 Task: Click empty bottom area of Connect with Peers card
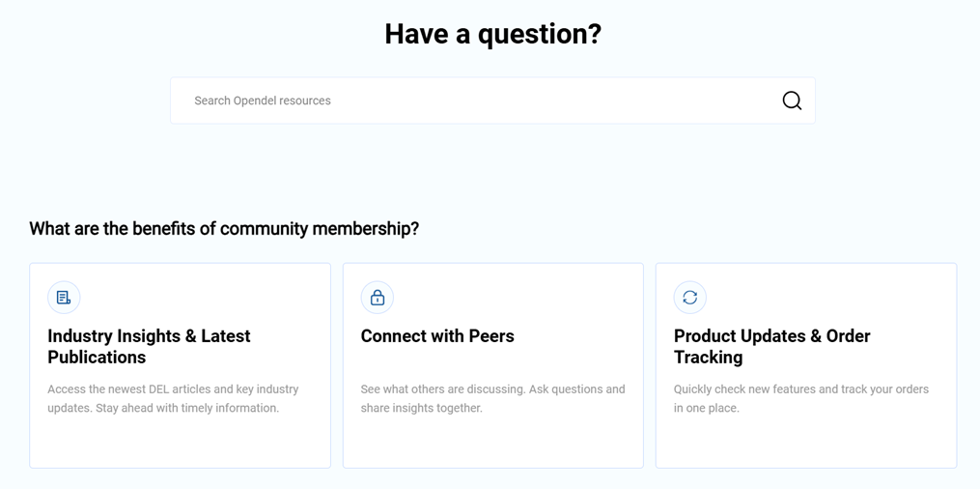pyautogui.click(x=492, y=445)
